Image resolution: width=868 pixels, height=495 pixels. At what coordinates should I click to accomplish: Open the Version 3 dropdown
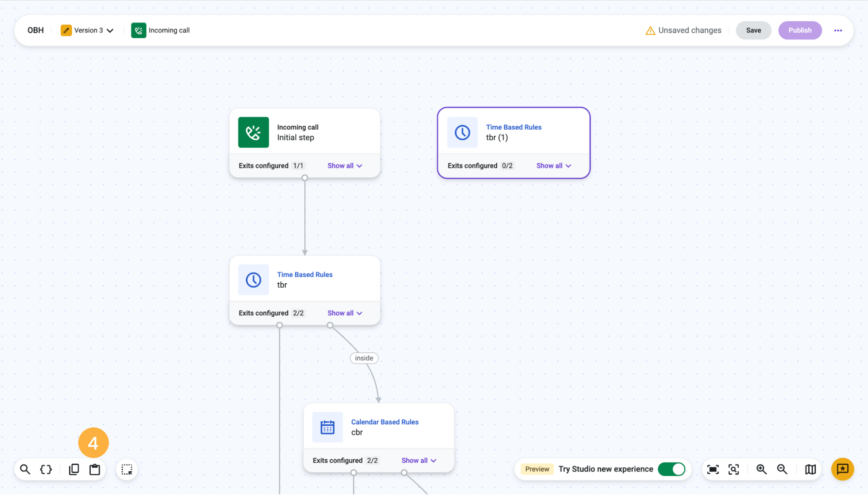[x=93, y=30]
